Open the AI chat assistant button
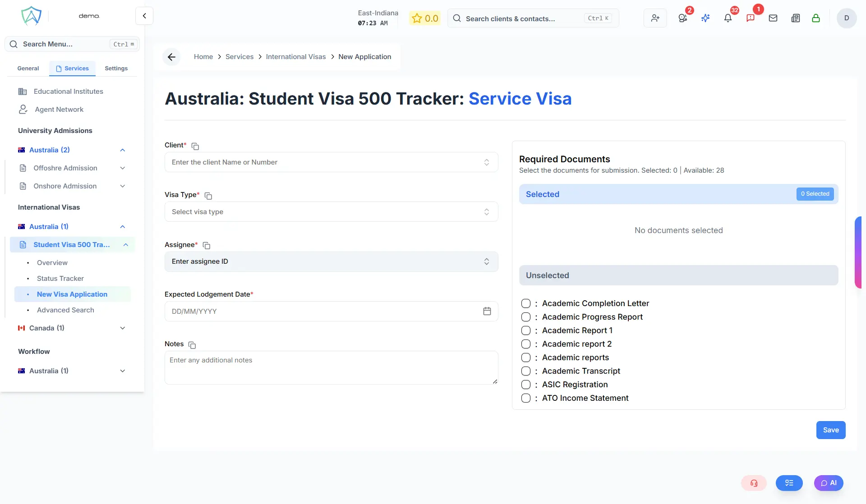 coord(829,483)
